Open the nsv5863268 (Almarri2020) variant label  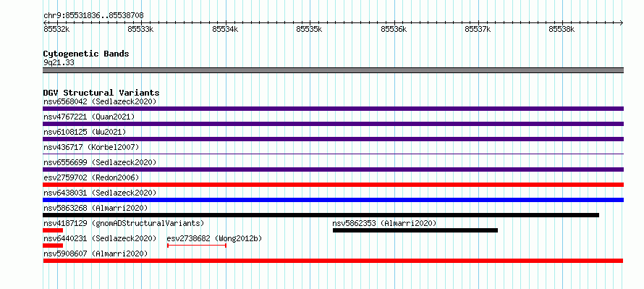tap(96, 208)
